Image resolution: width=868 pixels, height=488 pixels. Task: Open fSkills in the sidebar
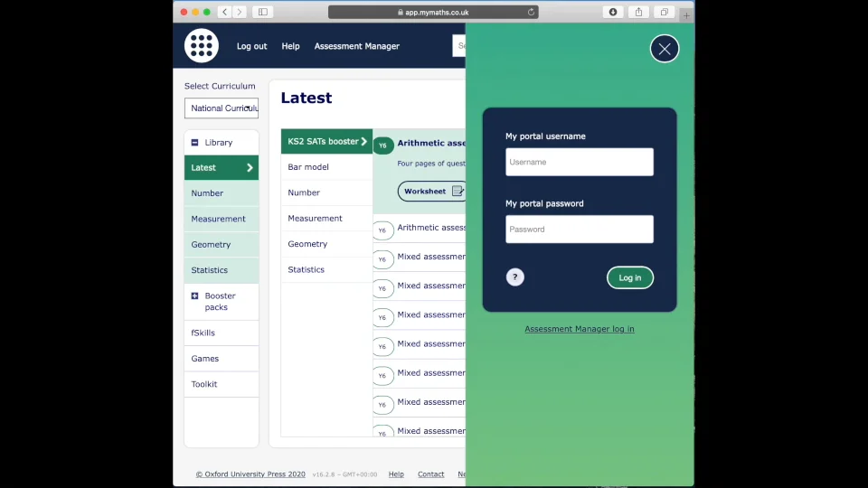pos(222,333)
